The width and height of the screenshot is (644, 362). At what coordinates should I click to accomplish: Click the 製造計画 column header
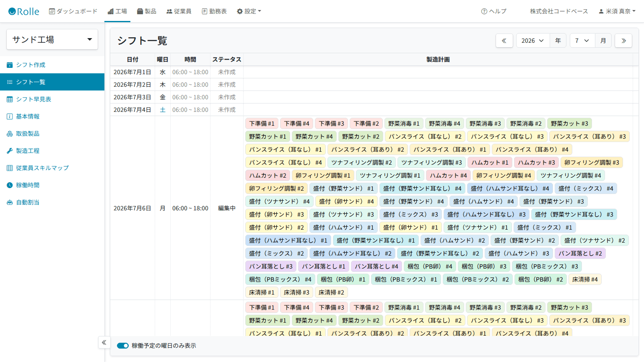tap(438, 59)
